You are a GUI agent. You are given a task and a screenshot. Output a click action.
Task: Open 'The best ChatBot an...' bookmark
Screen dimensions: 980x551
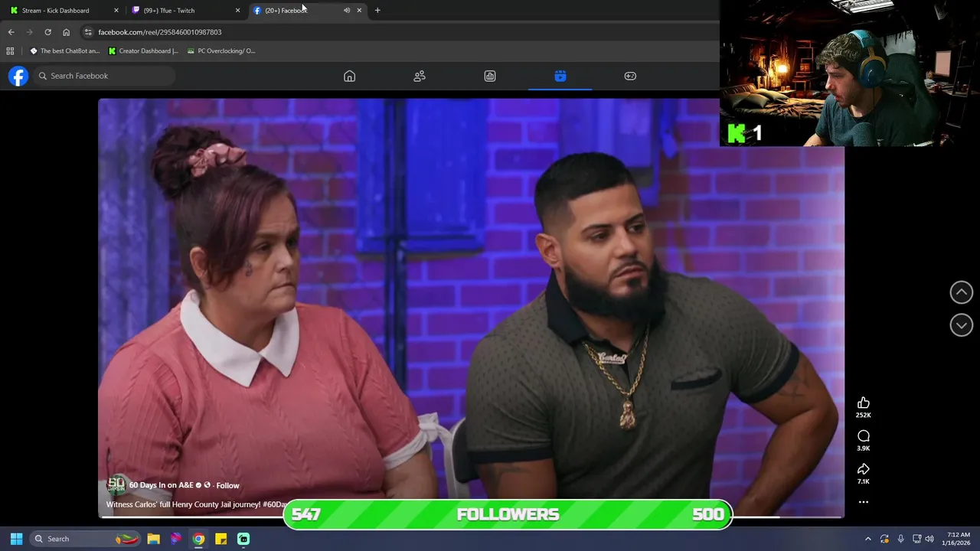point(64,51)
